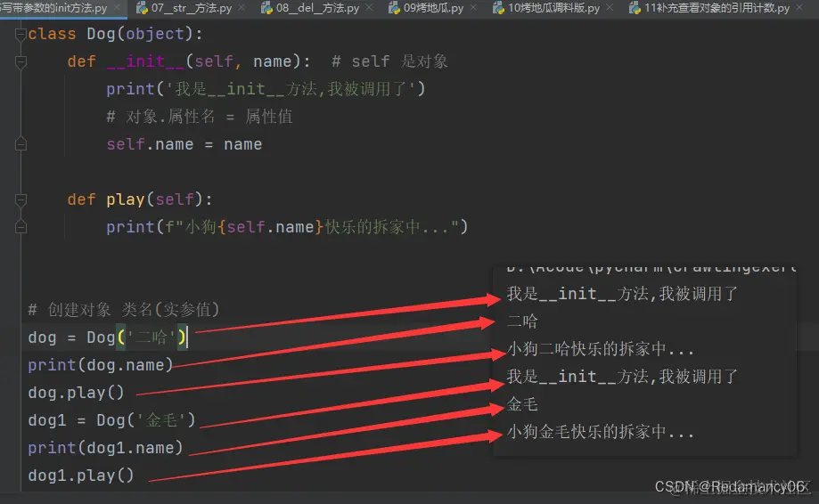Close the 09烤地瓜.py tab
The width and height of the screenshot is (819, 504).
point(473,8)
